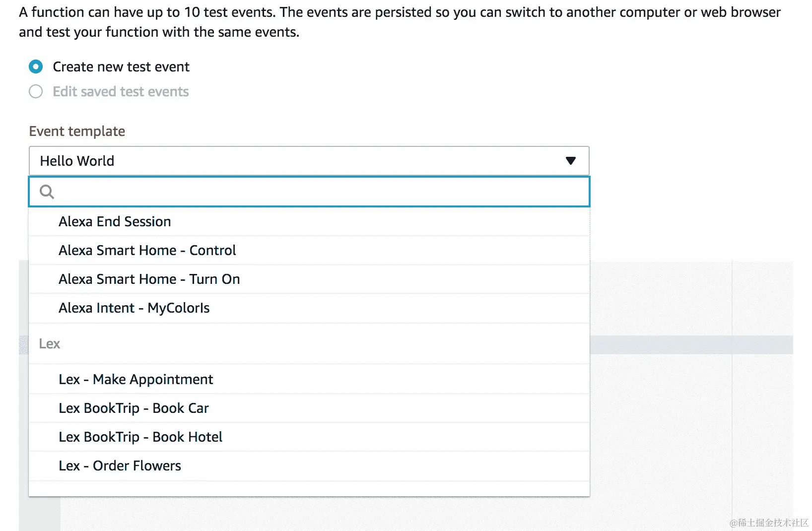The image size is (812, 531).
Task: Click the Event template dropdown arrow
Action: point(570,161)
